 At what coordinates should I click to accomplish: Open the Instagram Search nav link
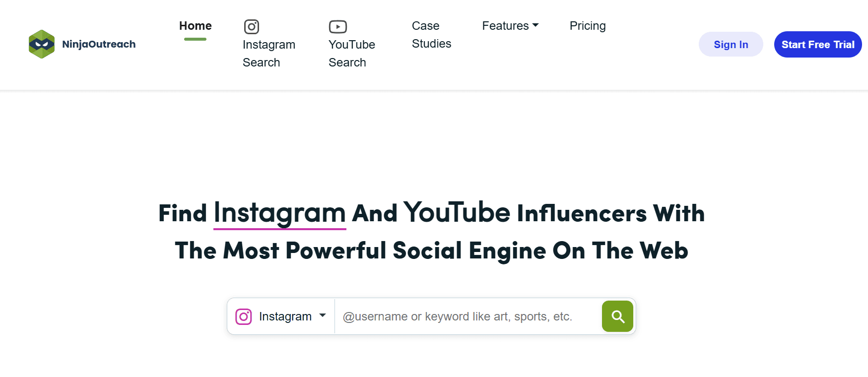click(269, 54)
